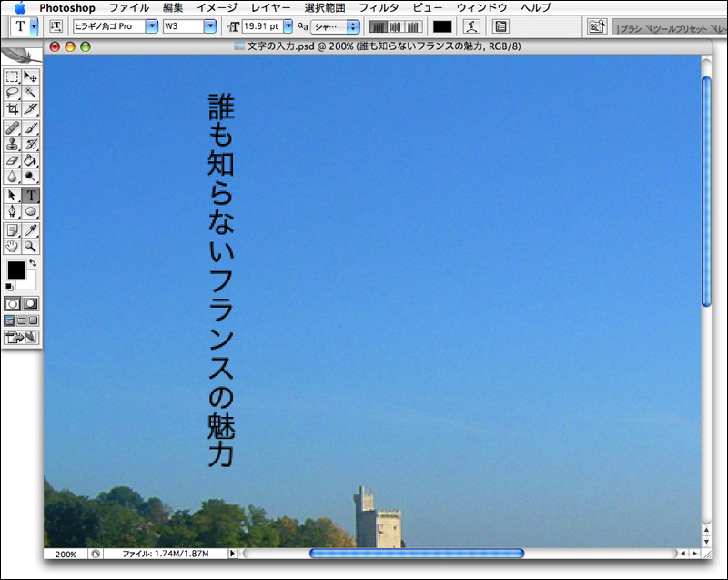Select the Zoom magnifier tool
Screen dimensions: 728x580
coord(30,246)
